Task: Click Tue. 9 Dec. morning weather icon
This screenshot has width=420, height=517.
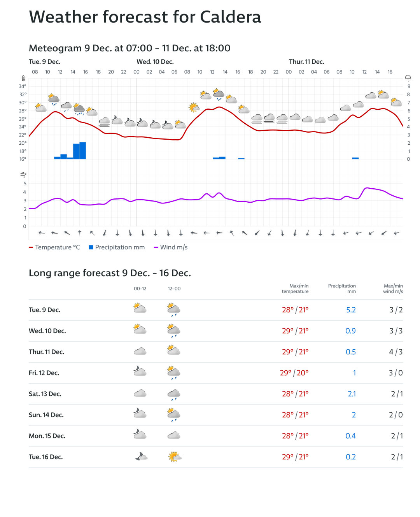Action: [140, 308]
